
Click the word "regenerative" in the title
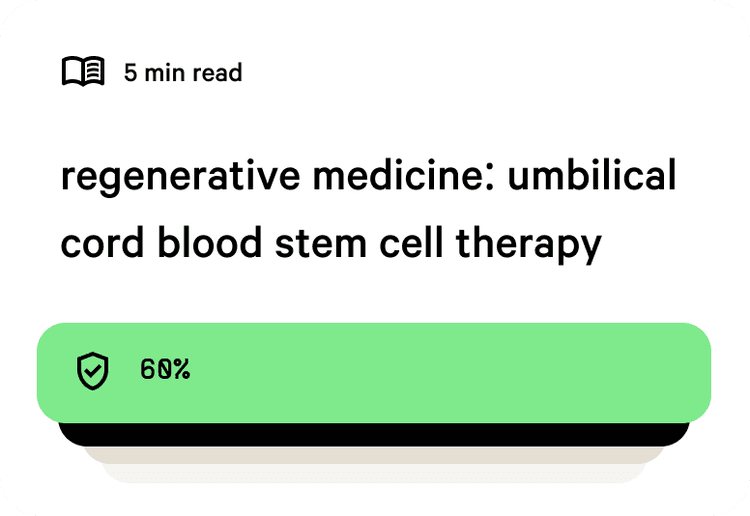tap(180, 178)
